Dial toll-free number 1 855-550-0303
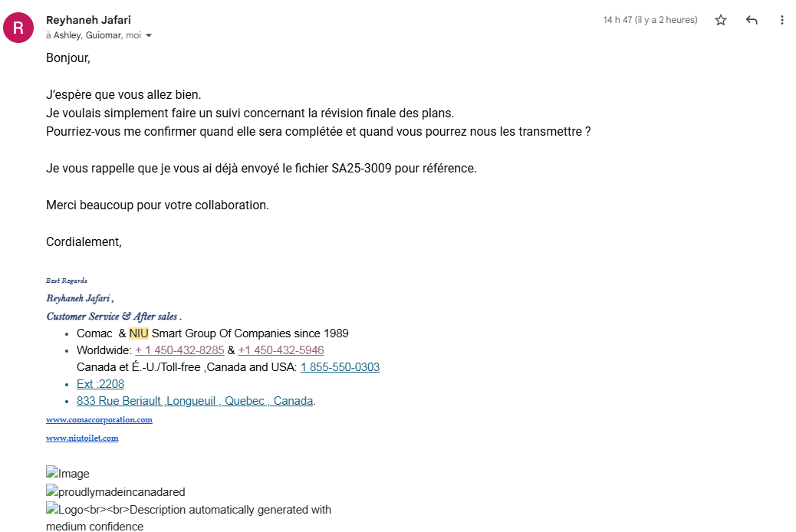 340,367
